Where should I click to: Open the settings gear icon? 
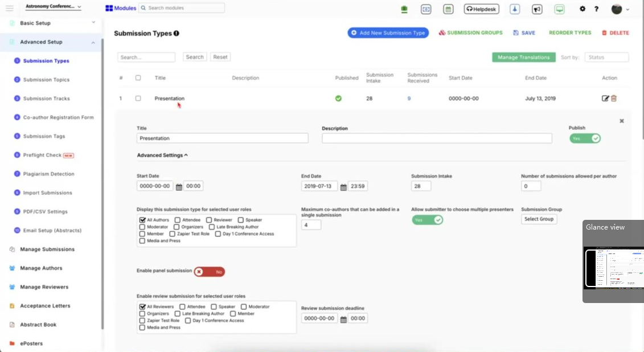tap(583, 9)
